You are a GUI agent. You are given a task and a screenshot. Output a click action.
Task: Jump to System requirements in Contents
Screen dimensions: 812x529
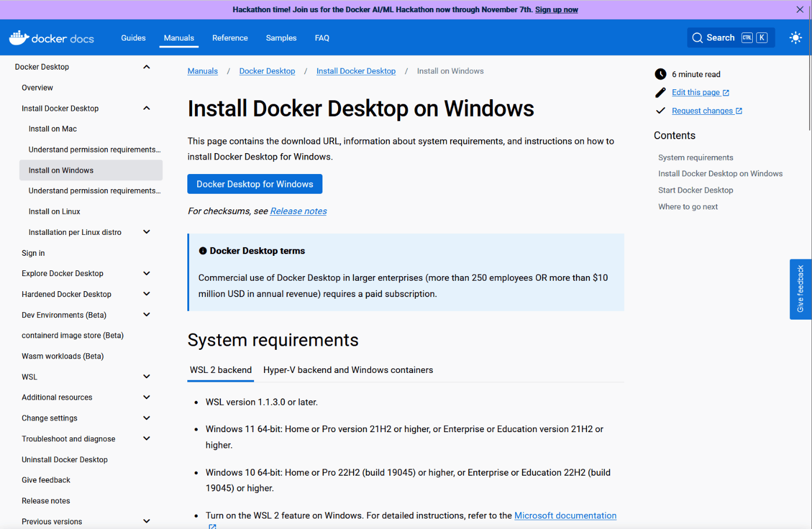pyautogui.click(x=696, y=158)
